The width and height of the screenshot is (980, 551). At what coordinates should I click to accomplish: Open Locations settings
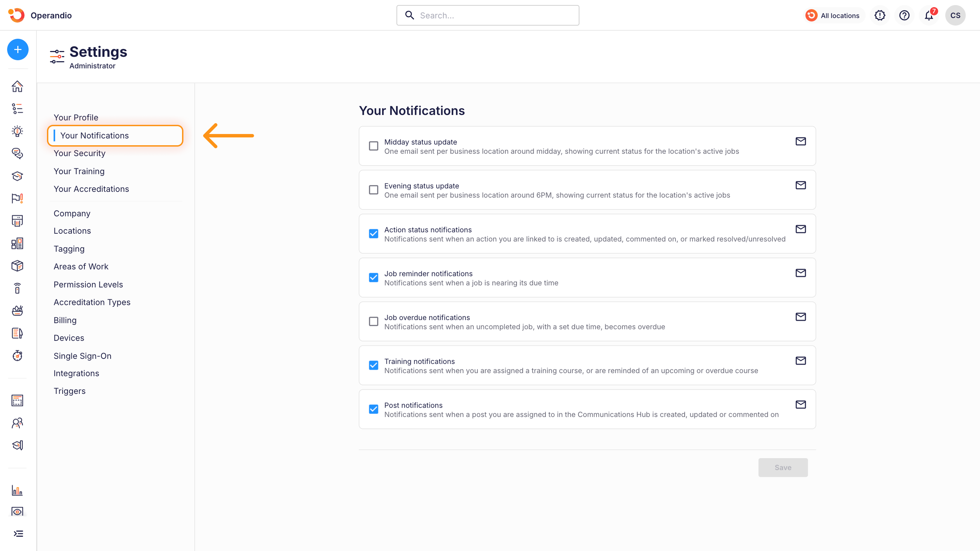(x=72, y=231)
